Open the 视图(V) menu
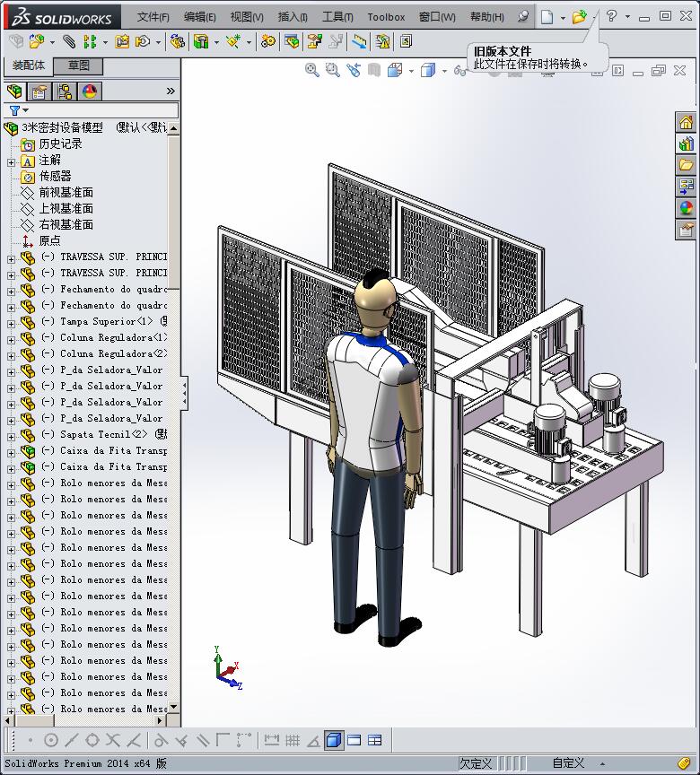The image size is (700, 775). tap(247, 17)
